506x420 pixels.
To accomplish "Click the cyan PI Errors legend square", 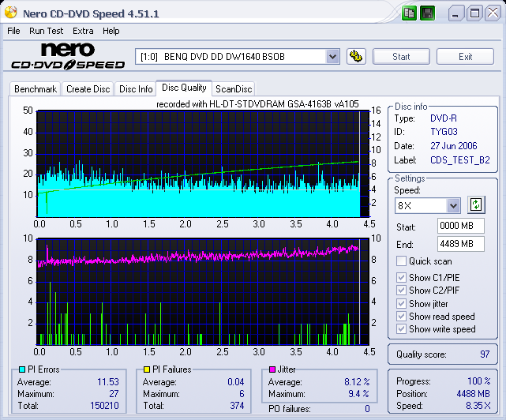I will pos(21,369).
